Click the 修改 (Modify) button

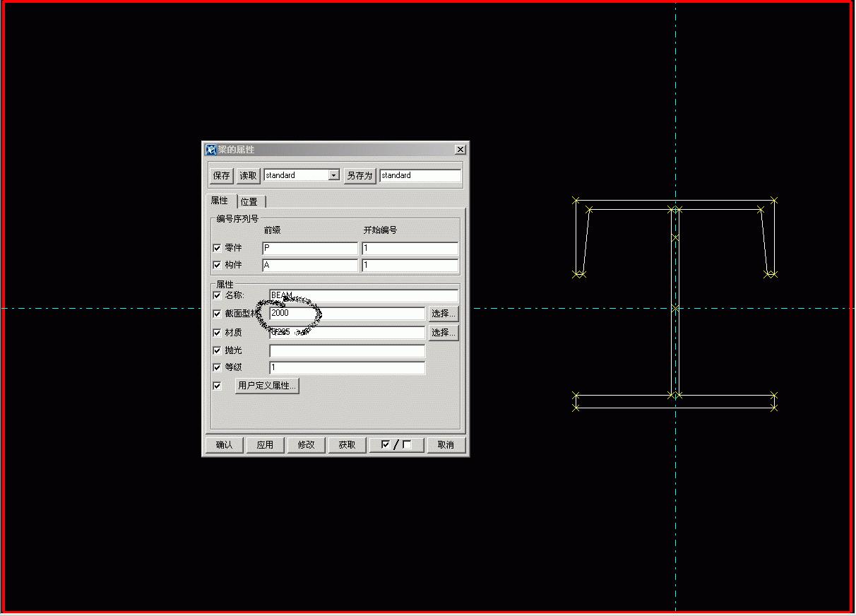click(306, 445)
